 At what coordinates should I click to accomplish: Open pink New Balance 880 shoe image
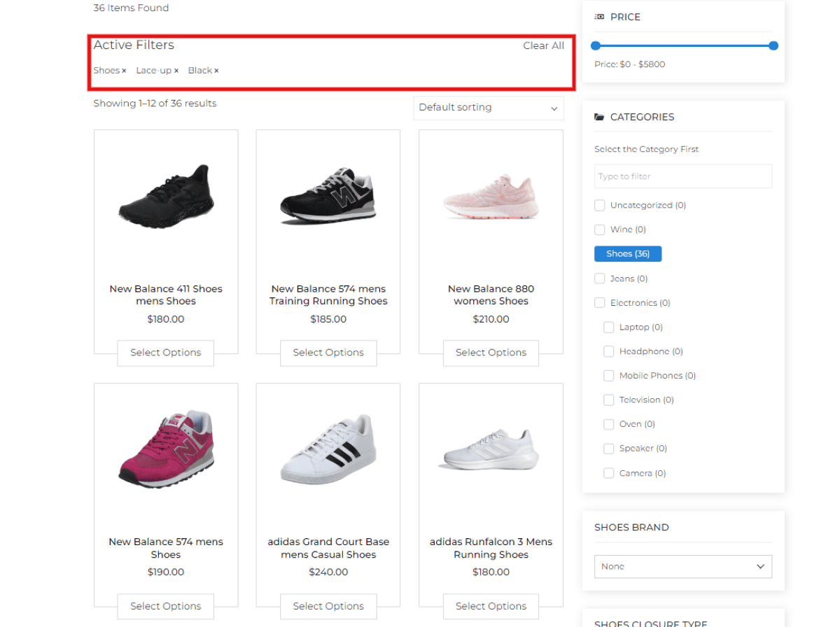click(491, 195)
